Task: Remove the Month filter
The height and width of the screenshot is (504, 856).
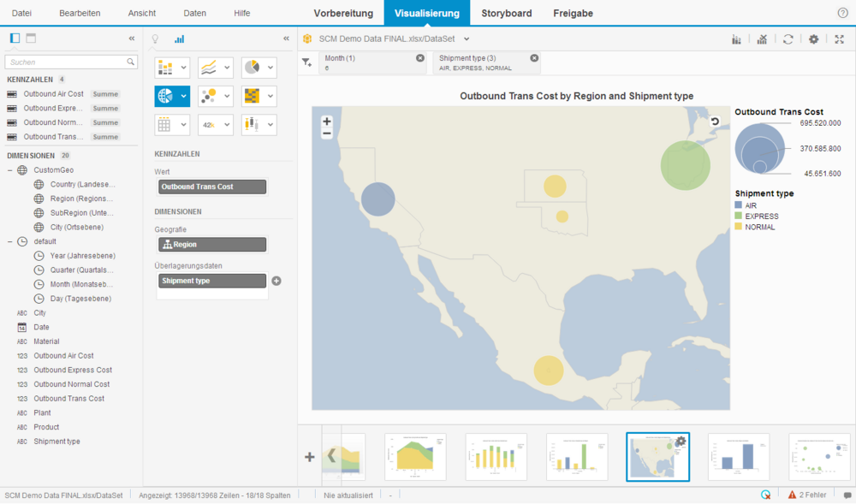Action: [x=419, y=58]
